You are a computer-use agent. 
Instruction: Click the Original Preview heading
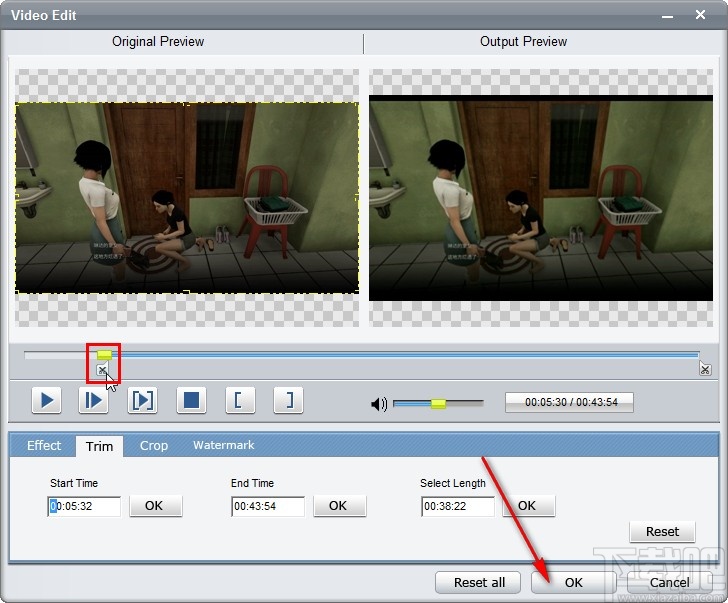(x=158, y=42)
